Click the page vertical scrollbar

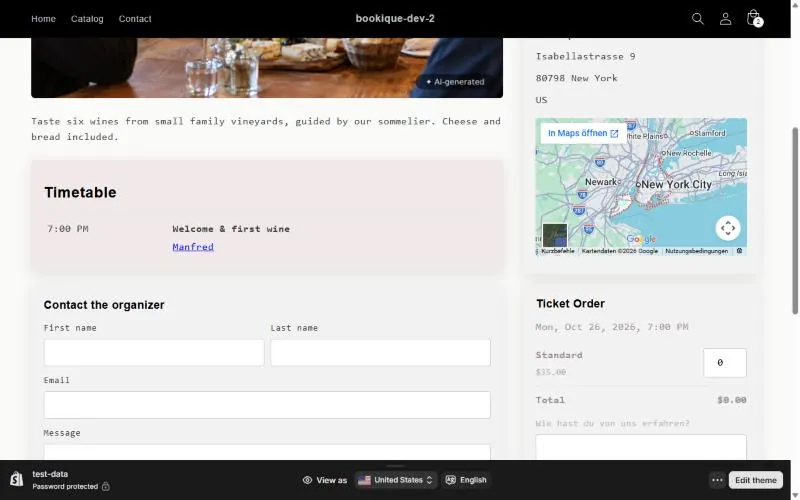[795, 220]
